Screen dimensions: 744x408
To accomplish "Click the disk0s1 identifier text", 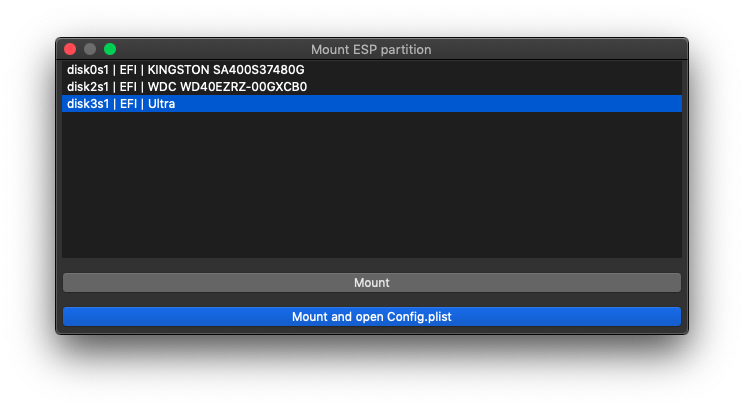I will [x=88, y=70].
